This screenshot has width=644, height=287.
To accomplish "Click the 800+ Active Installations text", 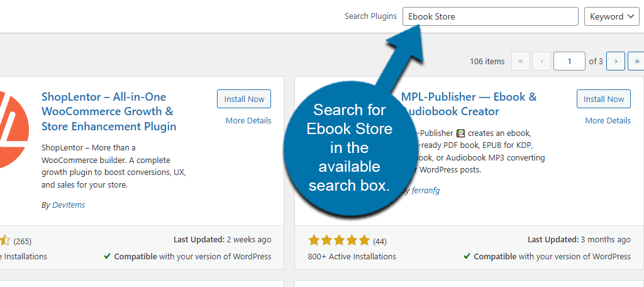I will [352, 257].
